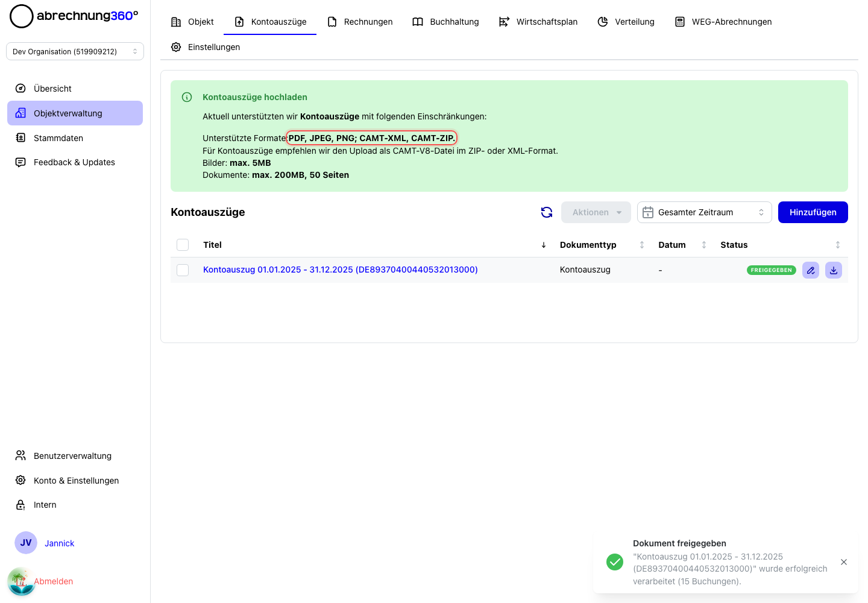
Task: Click the Intern lock icon
Action: click(x=20, y=505)
